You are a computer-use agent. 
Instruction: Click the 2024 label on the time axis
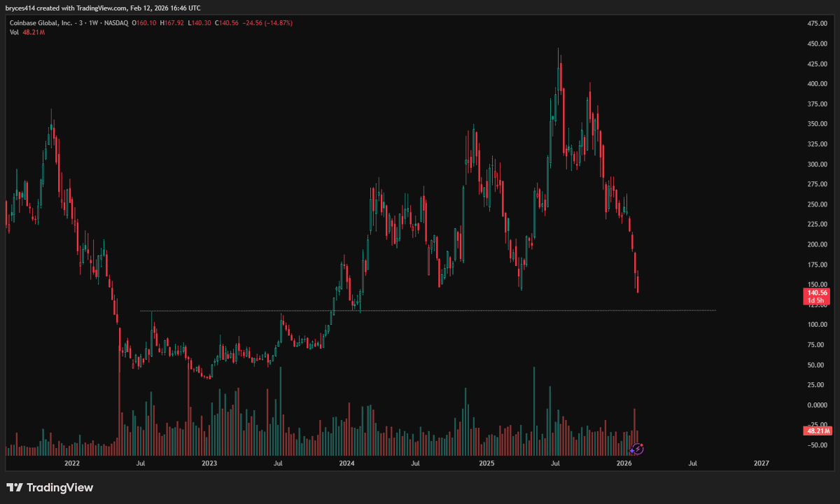[x=347, y=463]
